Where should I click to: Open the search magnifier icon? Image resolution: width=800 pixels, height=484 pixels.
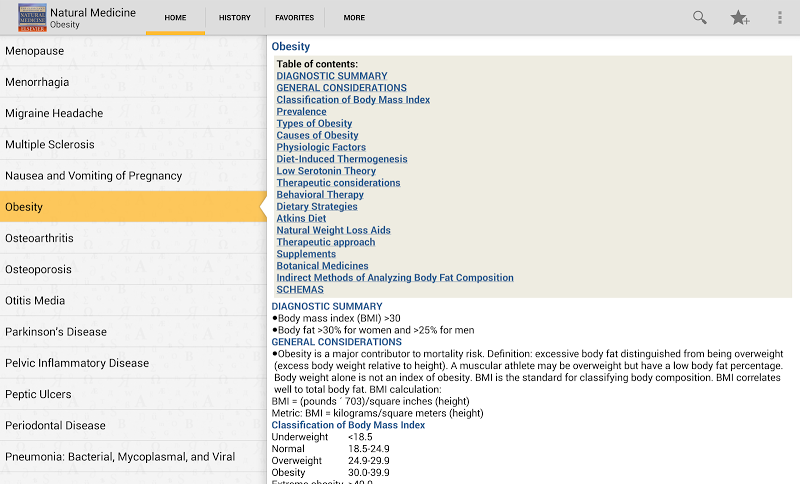(x=699, y=17)
